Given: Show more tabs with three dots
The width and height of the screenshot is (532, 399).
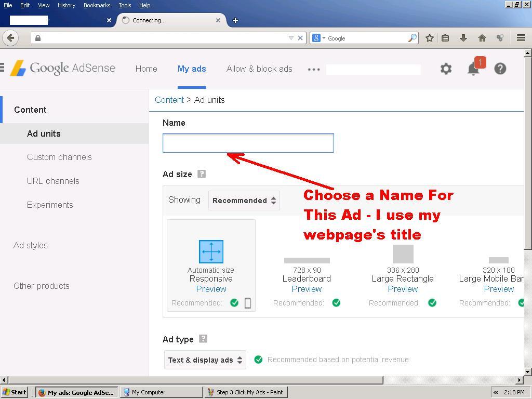Looking at the screenshot, I should [x=314, y=69].
